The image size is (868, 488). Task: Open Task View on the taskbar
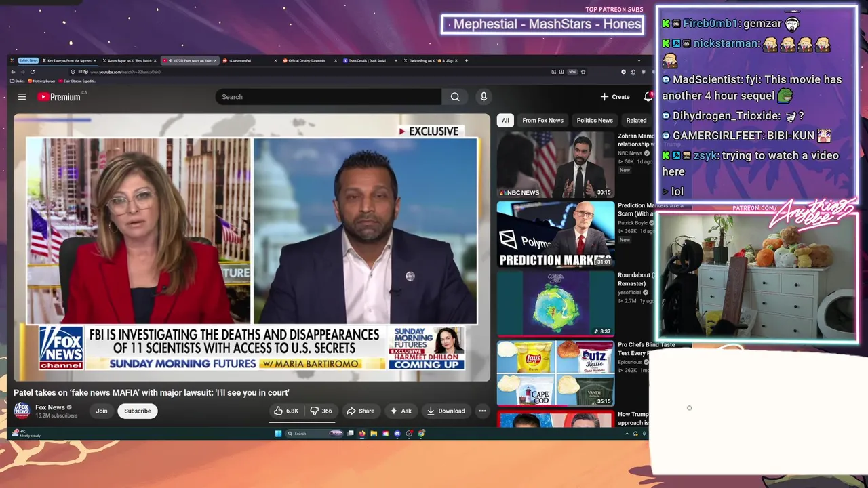[351, 434]
